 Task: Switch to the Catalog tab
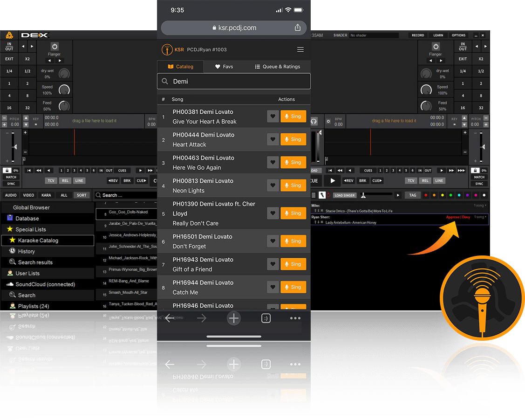coord(180,67)
